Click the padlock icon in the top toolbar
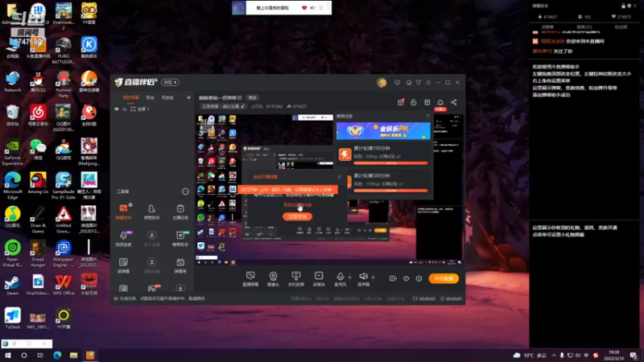 pyautogui.click(x=414, y=102)
